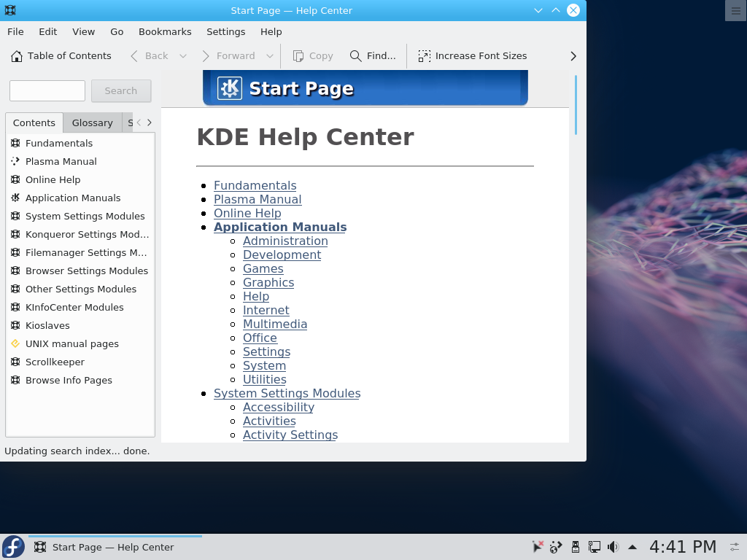Click the volume speaker tray icon
Image resolution: width=747 pixels, height=560 pixels.
(613, 547)
